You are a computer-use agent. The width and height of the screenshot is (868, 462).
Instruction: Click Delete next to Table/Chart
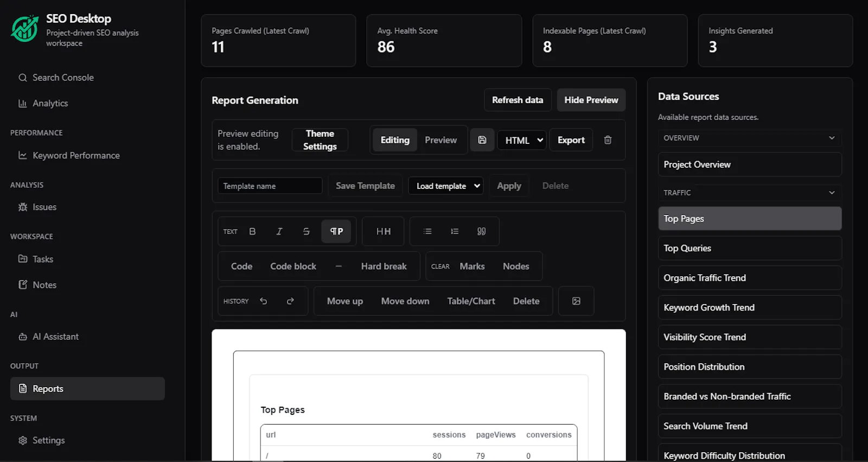[526, 301]
